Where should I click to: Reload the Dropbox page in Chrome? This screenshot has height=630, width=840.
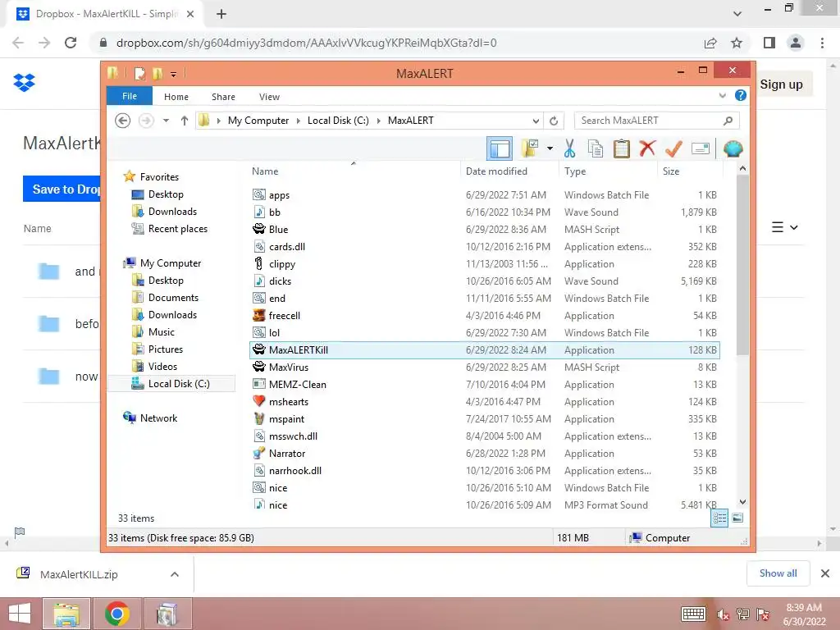71,43
